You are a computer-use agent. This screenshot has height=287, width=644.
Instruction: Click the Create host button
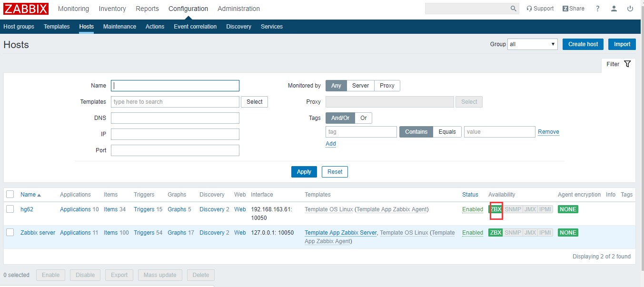pyautogui.click(x=583, y=44)
